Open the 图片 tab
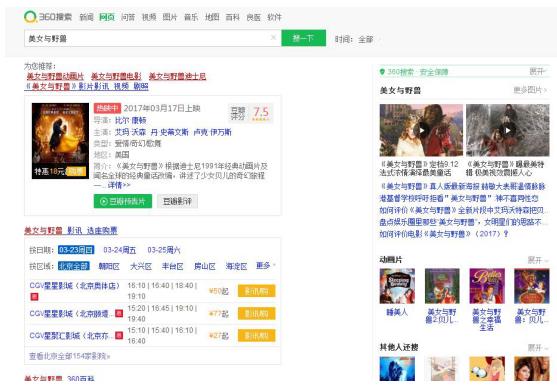The image size is (557, 392). (170, 17)
